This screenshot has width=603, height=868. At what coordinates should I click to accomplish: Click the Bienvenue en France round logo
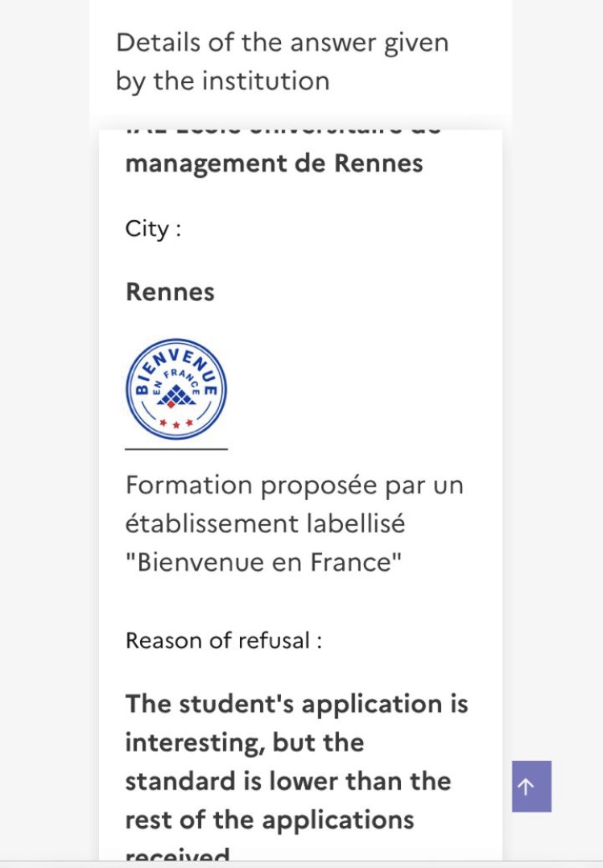coord(176,389)
